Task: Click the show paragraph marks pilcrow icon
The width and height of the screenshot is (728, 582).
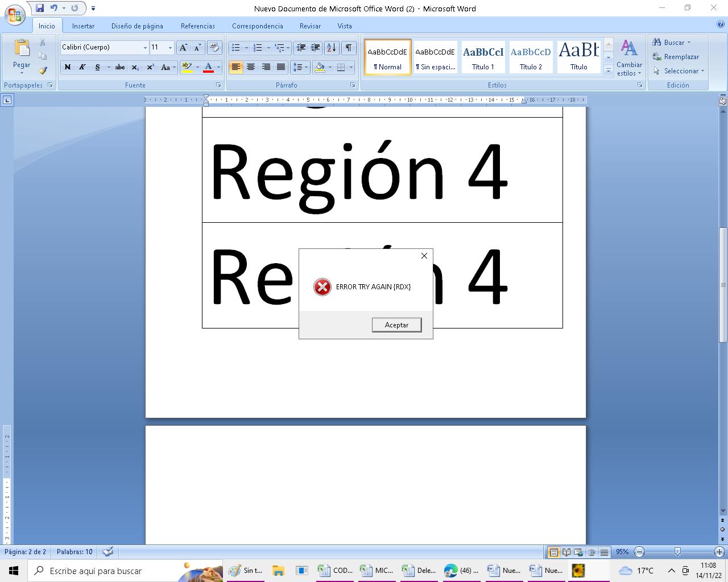Action: [348, 48]
